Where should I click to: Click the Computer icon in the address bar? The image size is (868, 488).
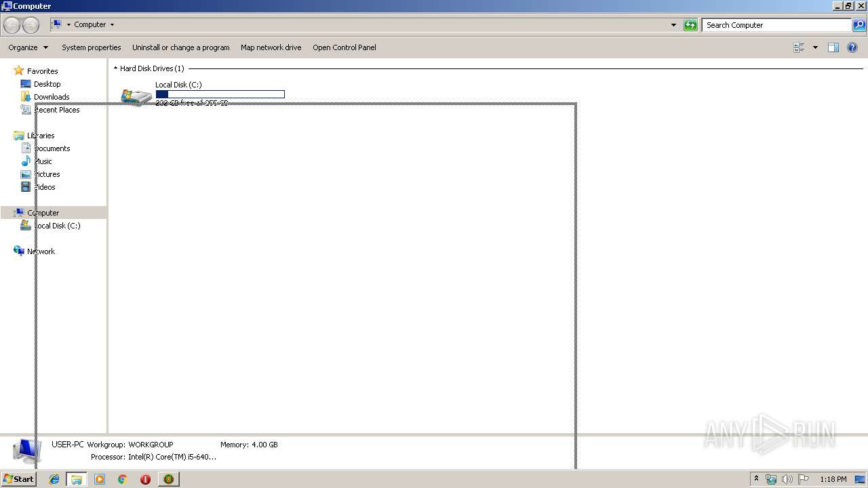coord(57,24)
